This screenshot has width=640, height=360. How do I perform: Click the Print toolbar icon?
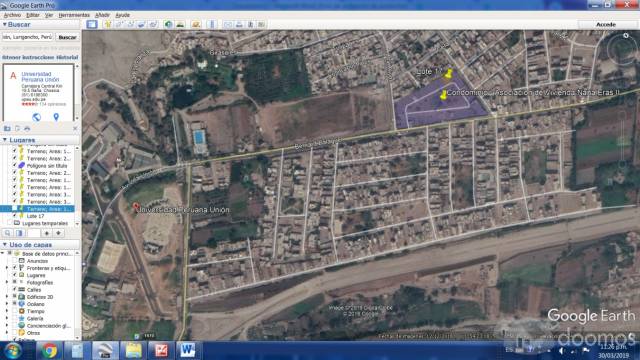239,24
